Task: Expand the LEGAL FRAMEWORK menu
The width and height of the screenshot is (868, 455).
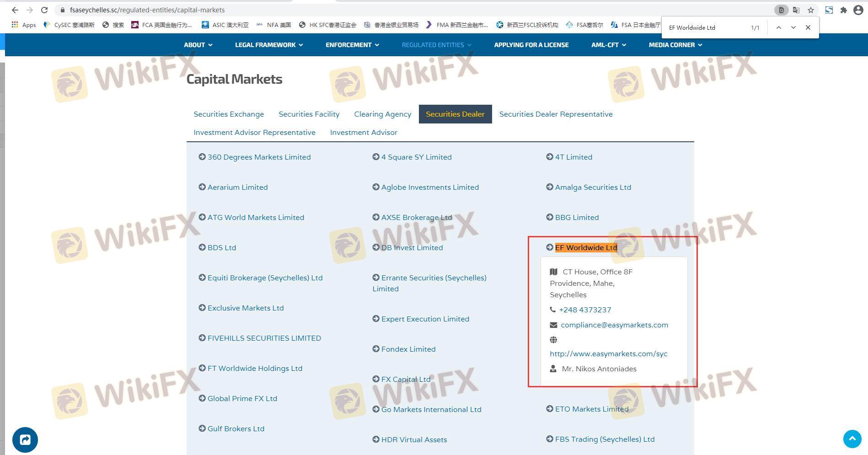Action: pyautogui.click(x=269, y=45)
